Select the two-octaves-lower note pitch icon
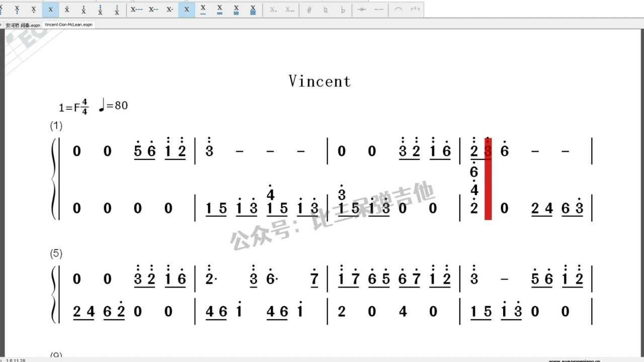The image size is (644, 362). coord(17,10)
